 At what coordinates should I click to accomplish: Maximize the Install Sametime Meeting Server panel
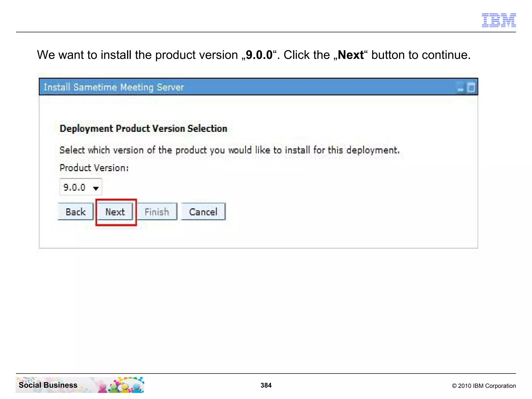point(471,88)
